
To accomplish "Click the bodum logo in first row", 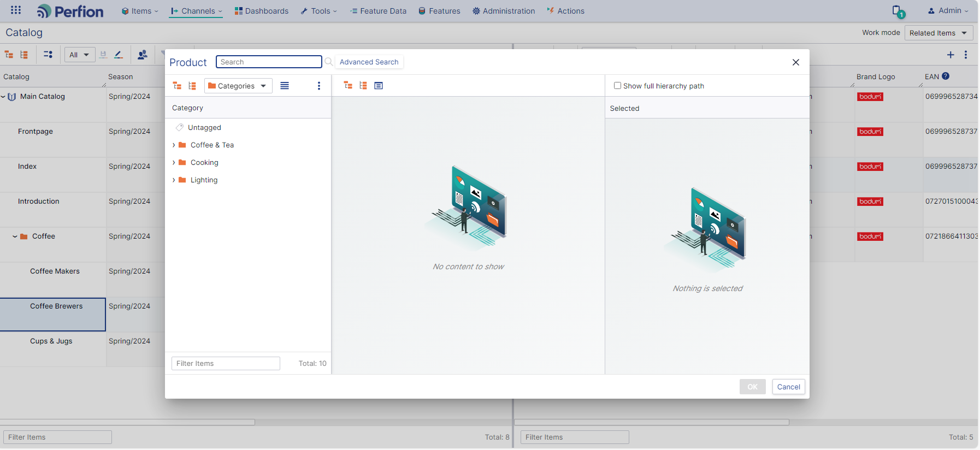I will pos(870,97).
